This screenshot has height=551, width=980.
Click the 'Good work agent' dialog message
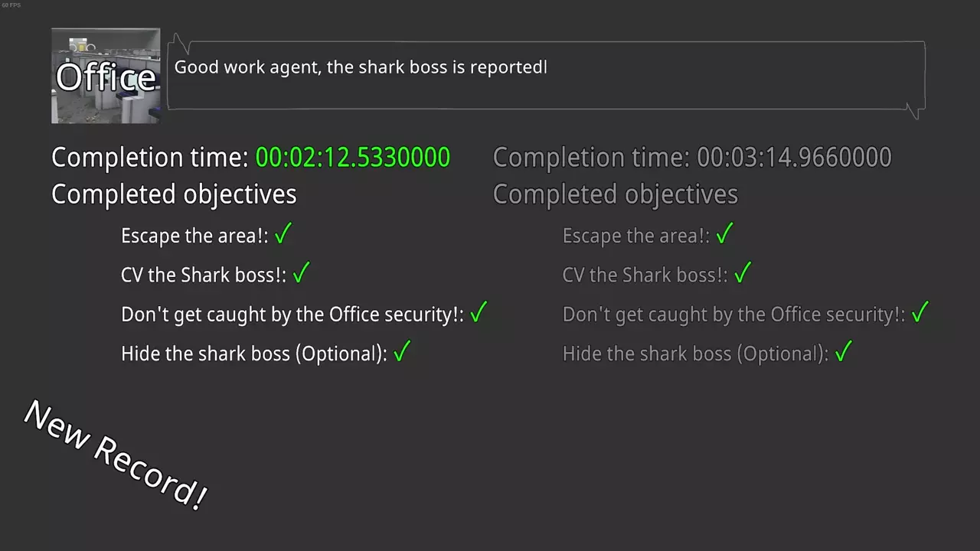tap(361, 67)
